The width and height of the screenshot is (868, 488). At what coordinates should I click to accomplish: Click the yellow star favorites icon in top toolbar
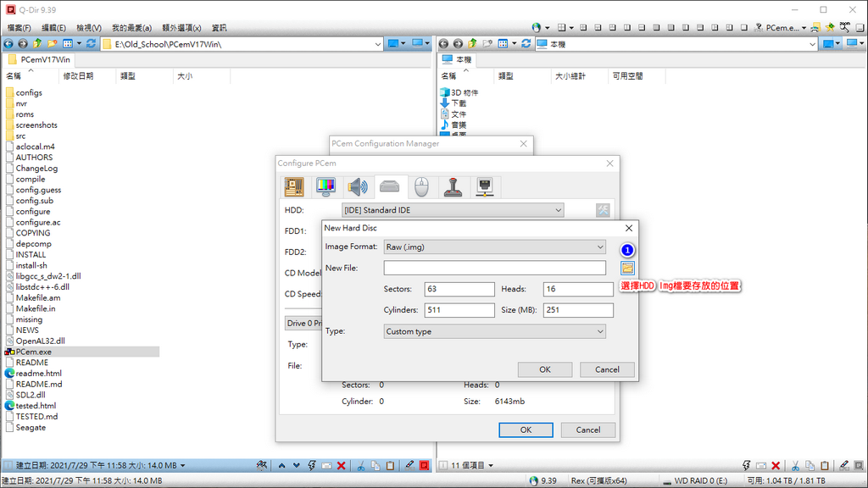[x=830, y=27]
